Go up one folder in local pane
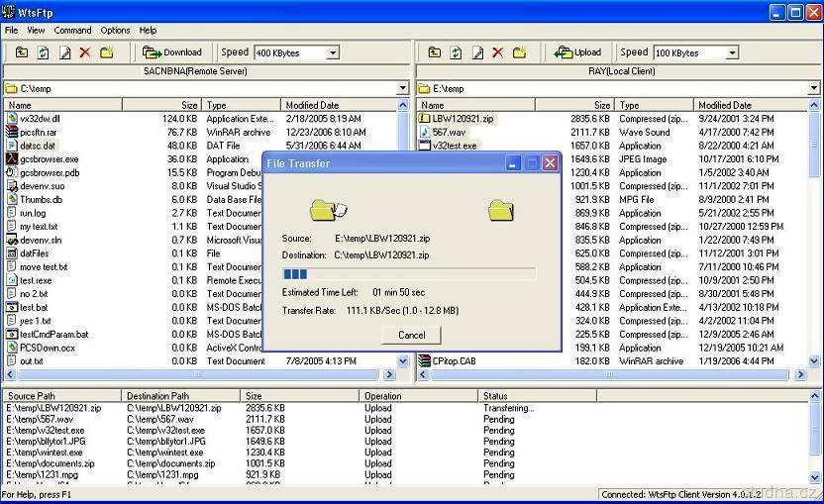This screenshot has width=824, height=504. pos(435,52)
